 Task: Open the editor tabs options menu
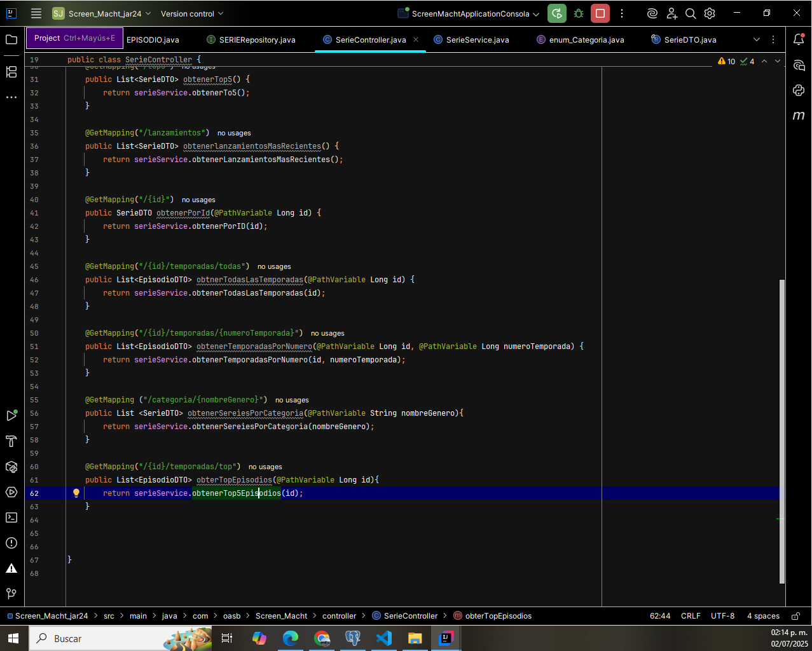(773, 39)
